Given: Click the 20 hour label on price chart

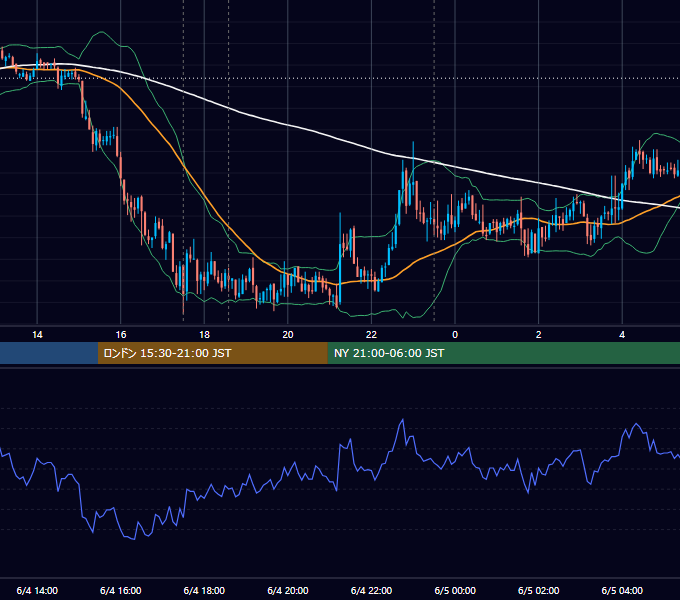Looking at the screenshot, I should pos(288,335).
